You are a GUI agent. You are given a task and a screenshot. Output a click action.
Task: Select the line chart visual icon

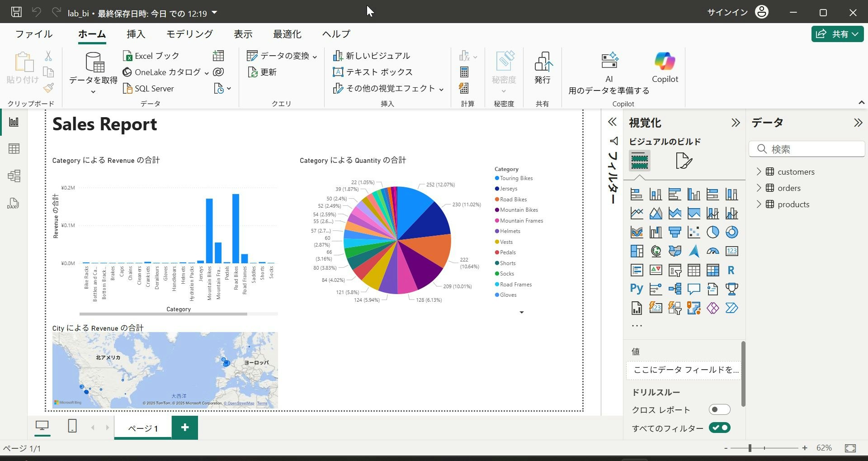(637, 213)
